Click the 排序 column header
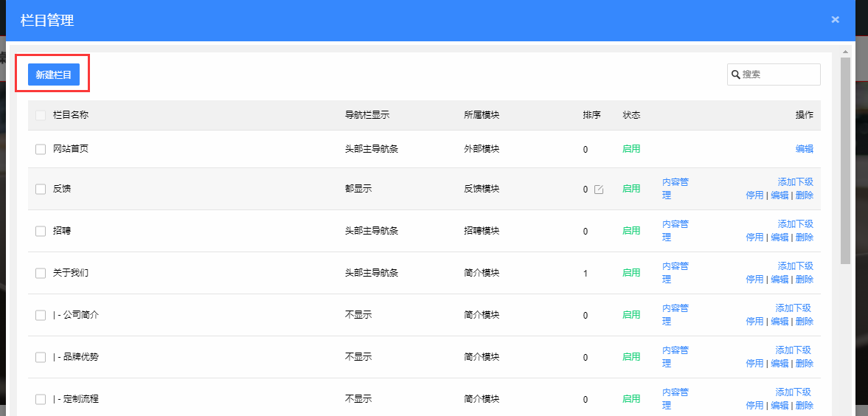The image size is (868, 416). click(x=591, y=115)
